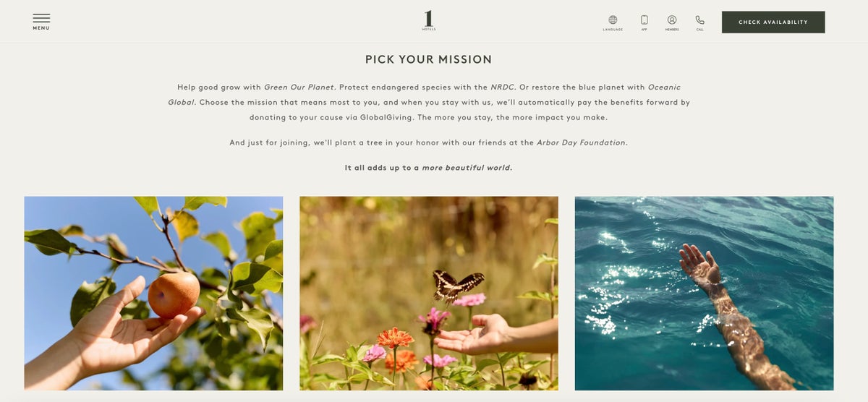Click the Check Availability button

click(773, 22)
